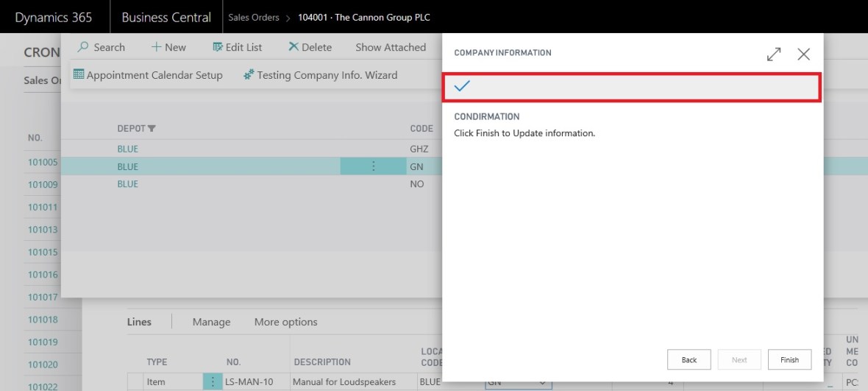868x391 pixels.
Task: Click the Finish button
Action: pos(789,359)
